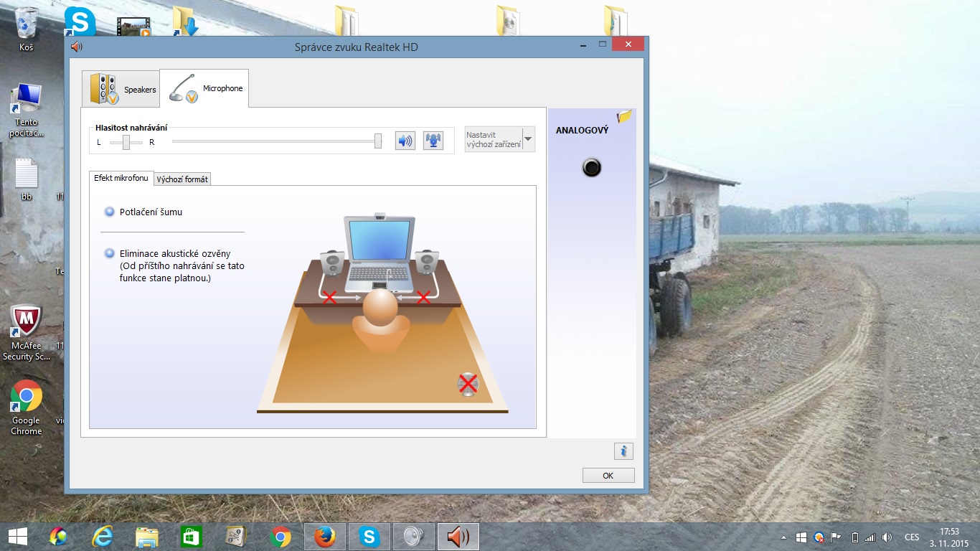Click the Realtek sound manager taskbar button
The height and width of the screenshot is (551, 980).
click(x=458, y=537)
